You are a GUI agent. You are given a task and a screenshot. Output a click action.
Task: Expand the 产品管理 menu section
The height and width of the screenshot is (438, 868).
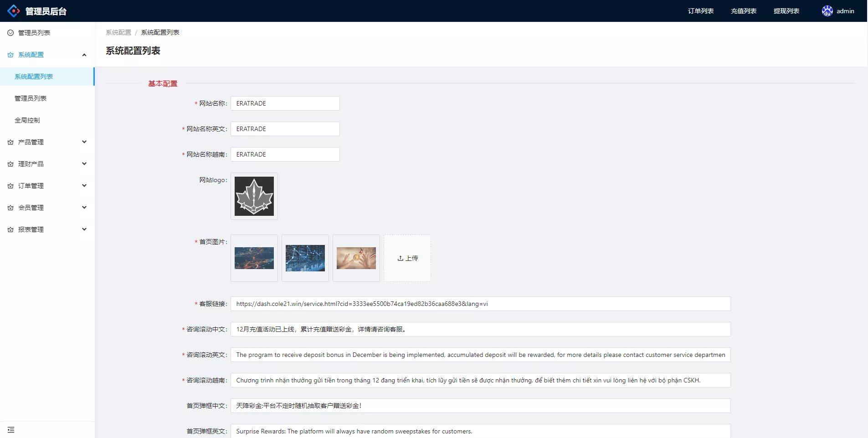[x=84, y=142]
